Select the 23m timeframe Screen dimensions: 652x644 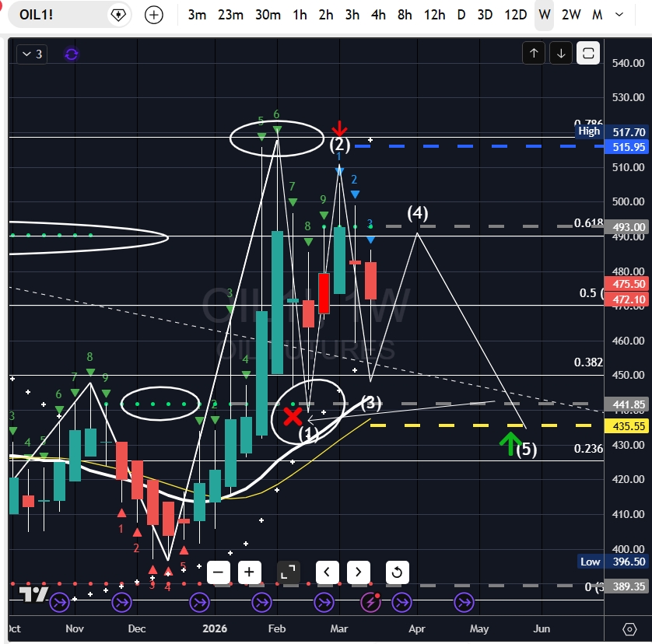click(x=230, y=15)
